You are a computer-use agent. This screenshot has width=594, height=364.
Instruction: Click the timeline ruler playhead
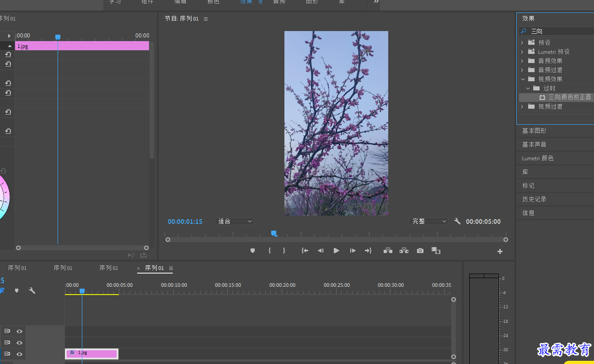click(x=82, y=291)
